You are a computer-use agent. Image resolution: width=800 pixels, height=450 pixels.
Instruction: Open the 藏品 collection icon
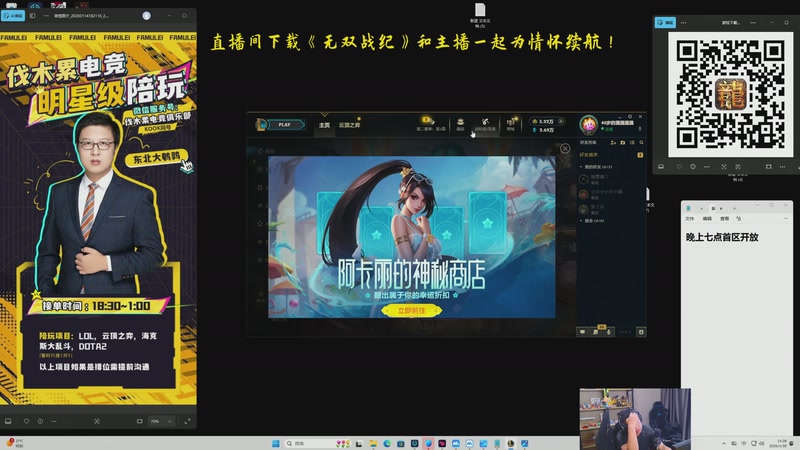point(460,122)
